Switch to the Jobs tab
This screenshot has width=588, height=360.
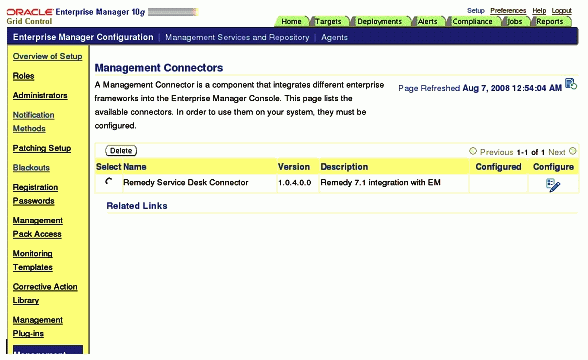coord(515,21)
